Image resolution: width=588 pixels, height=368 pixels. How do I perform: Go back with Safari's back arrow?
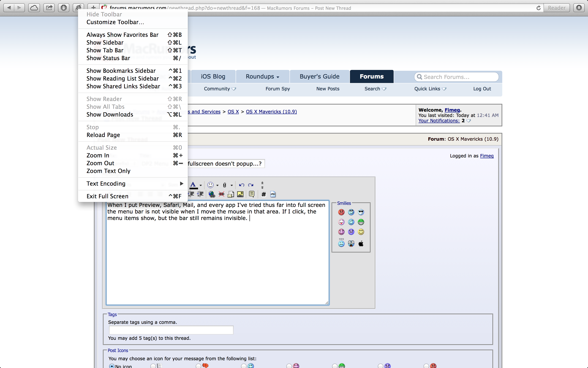pyautogui.click(x=9, y=8)
